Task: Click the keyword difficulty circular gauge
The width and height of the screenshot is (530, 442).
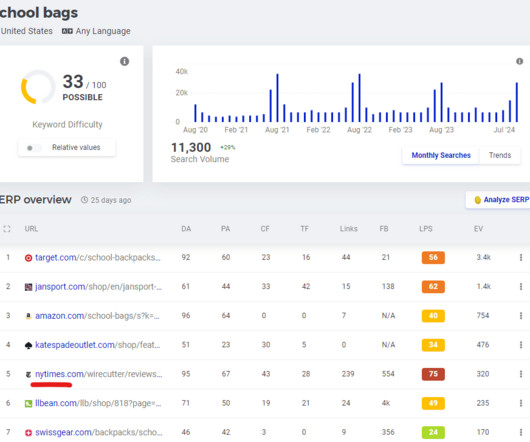Action: (x=38, y=87)
